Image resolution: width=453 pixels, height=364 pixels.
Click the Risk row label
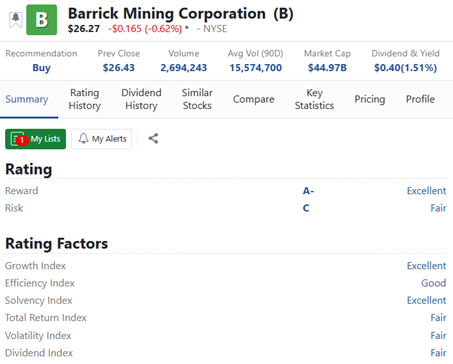(x=14, y=208)
